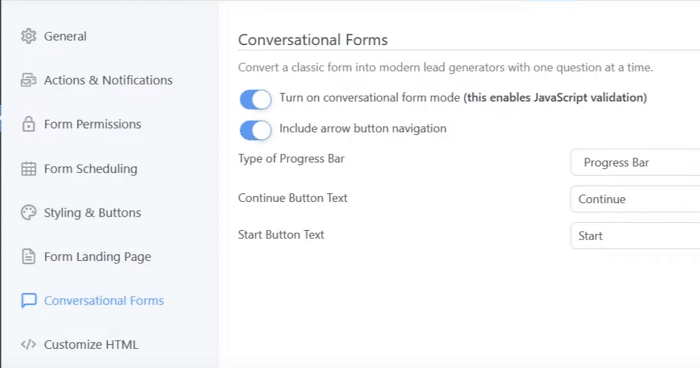Open the Type of Progress Bar dropdown
This screenshot has width=700, height=368.
635,163
